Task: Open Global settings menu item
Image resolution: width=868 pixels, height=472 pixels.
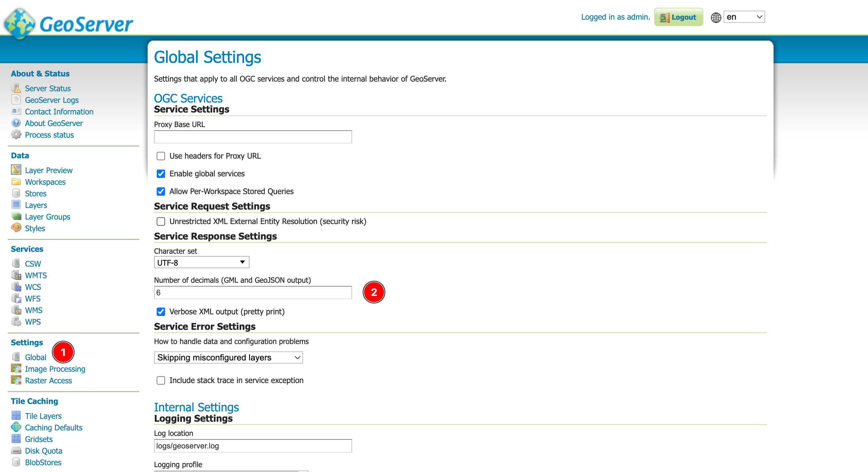Action: 34,357
